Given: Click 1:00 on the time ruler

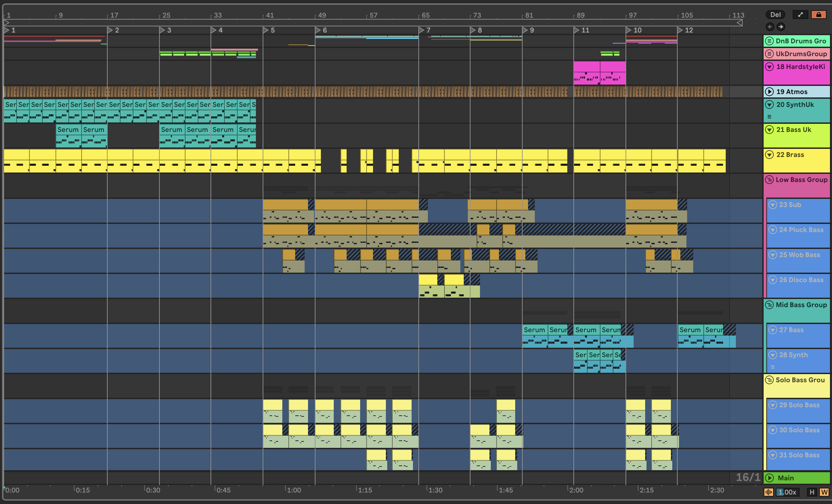Looking at the screenshot, I should (x=293, y=490).
